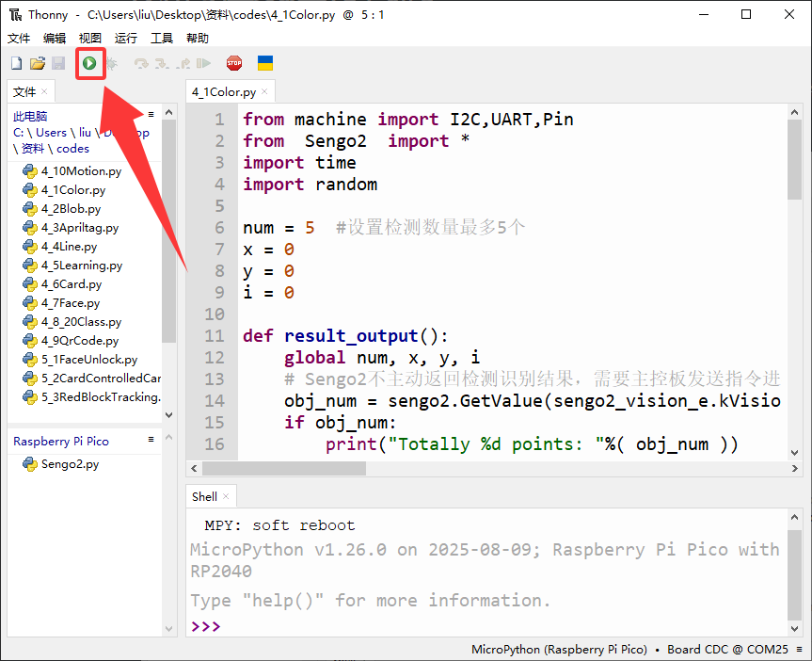Close the 4_1Color.py editor tab
Screen dimensions: 812x661
(x=264, y=91)
